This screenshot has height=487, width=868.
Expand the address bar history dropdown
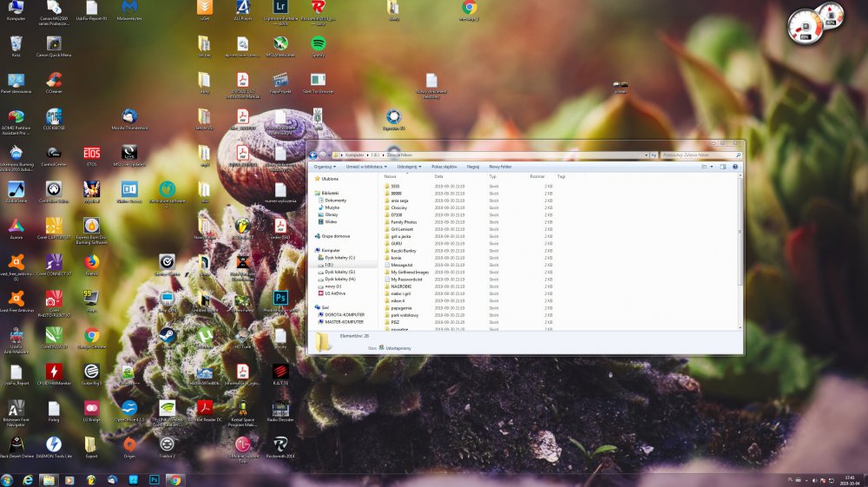646,155
